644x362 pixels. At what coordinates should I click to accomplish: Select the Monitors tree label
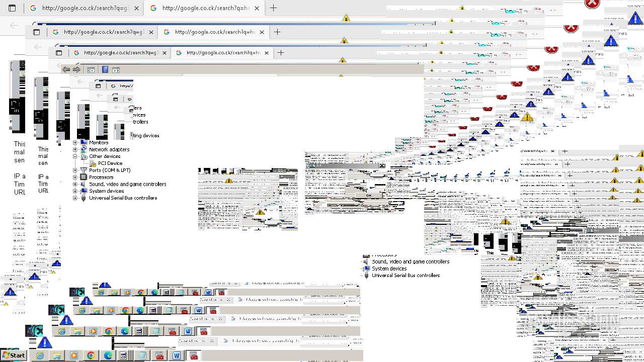click(x=99, y=143)
